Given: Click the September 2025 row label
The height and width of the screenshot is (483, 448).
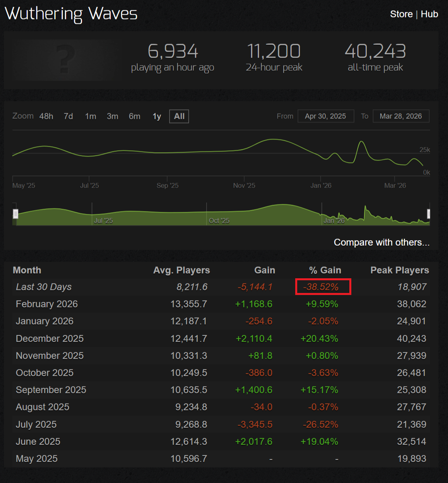Looking at the screenshot, I should [x=51, y=390].
